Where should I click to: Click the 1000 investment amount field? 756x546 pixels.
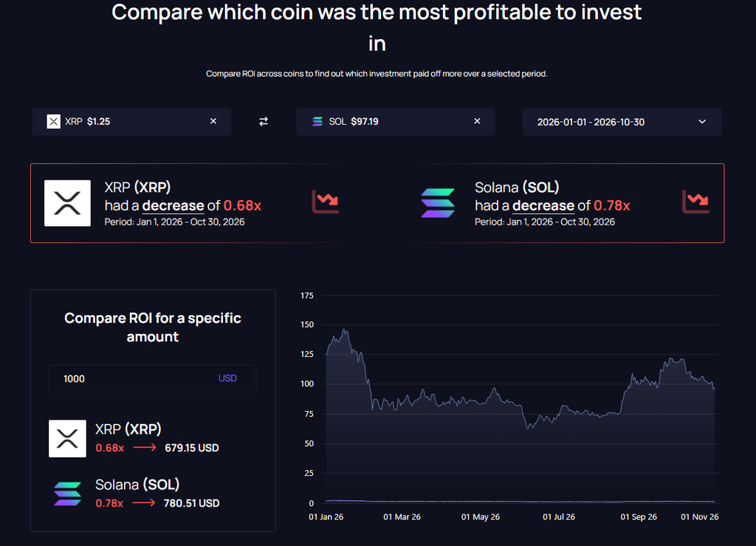152,378
